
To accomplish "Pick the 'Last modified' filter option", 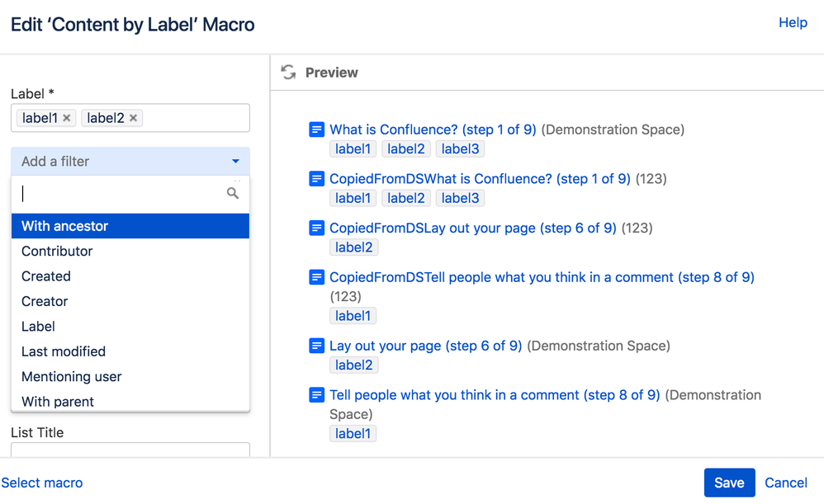I will [x=64, y=351].
